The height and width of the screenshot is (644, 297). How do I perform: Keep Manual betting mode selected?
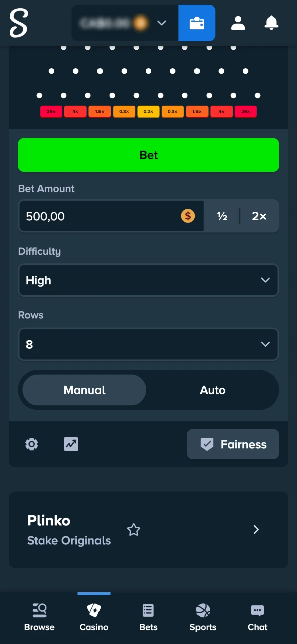point(84,390)
